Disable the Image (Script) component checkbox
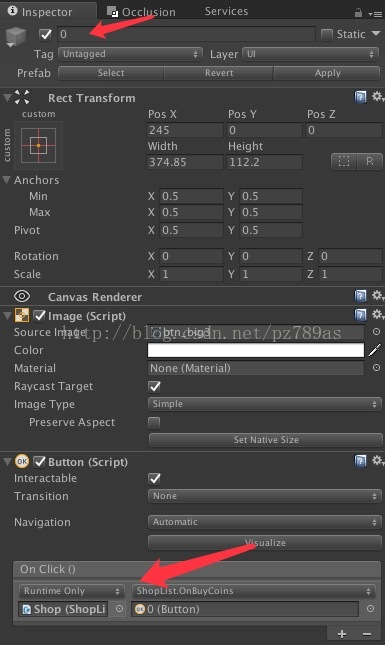The image size is (385, 645). point(39,316)
